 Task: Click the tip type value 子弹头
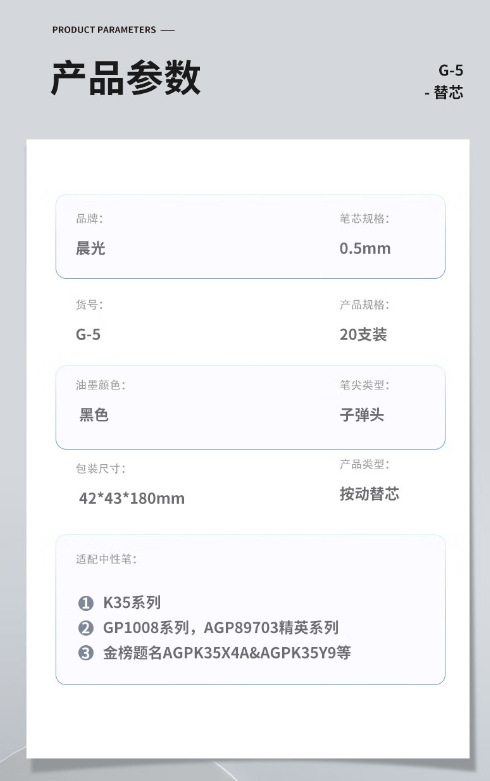point(362,414)
